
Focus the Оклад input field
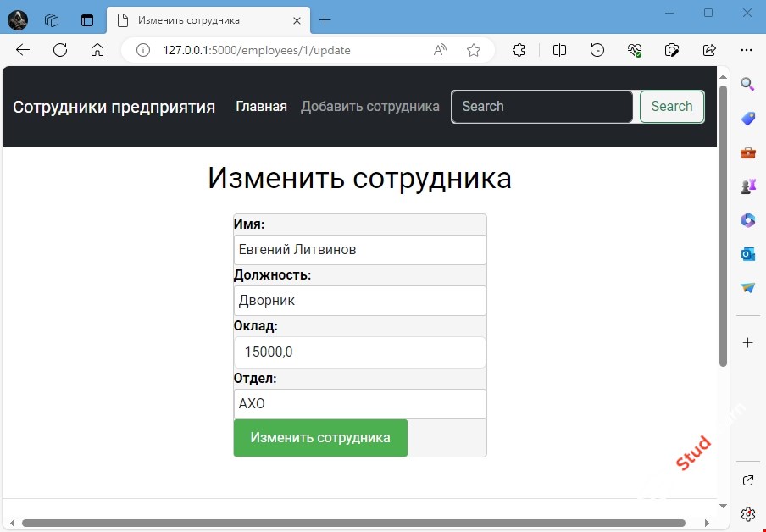(359, 352)
